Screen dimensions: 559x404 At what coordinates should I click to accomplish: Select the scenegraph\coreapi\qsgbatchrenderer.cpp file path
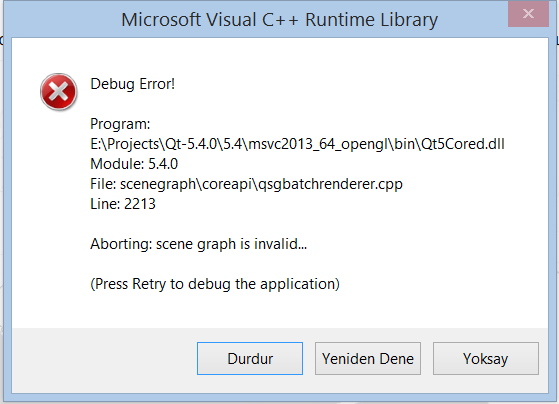coord(261,184)
